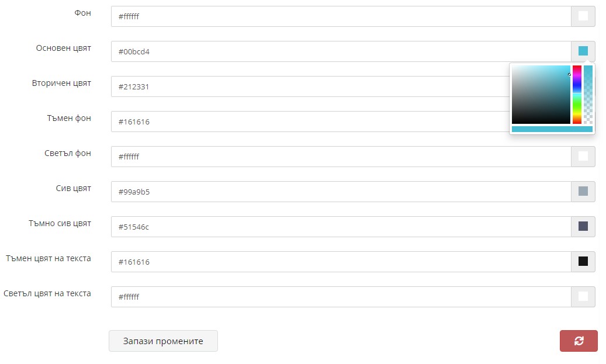Click the Запази промените button
The width and height of the screenshot is (606, 364).
[x=163, y=341]
